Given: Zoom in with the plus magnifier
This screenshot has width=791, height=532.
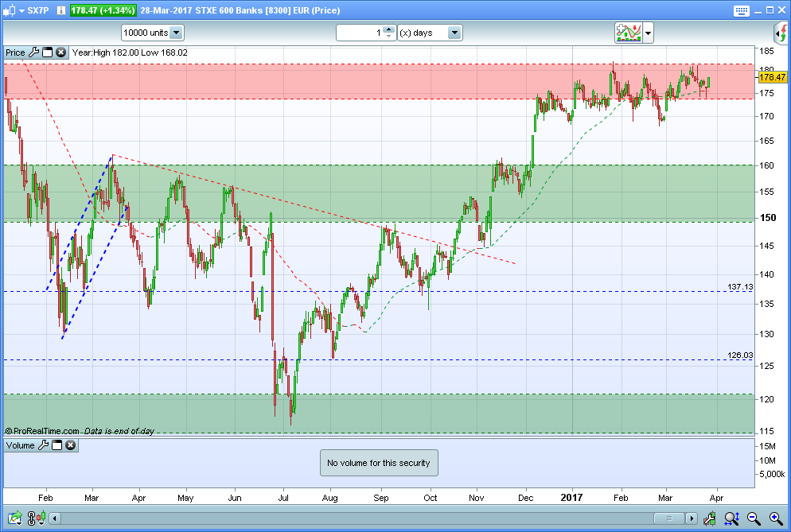Looking at the screenshot, I should pos(776,518).
